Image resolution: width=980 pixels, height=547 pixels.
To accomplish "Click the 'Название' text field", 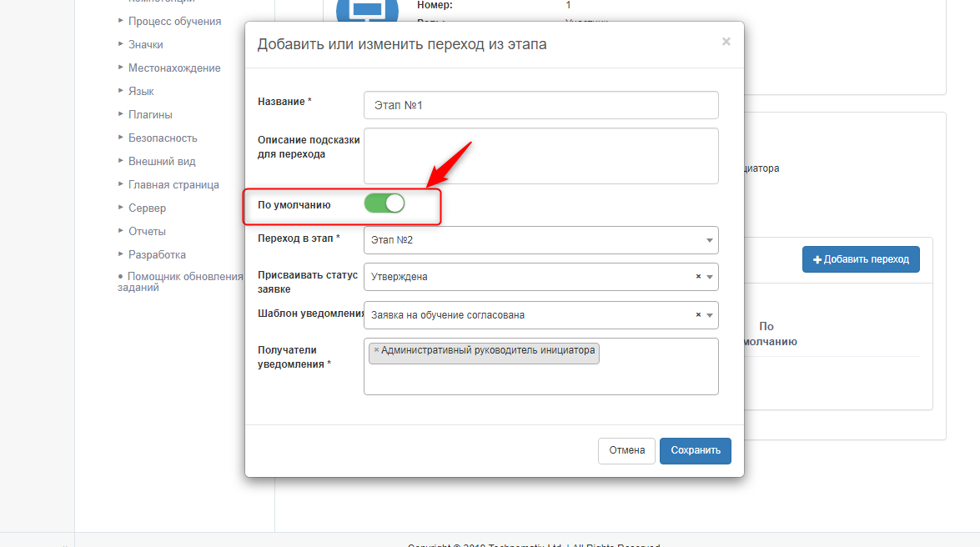I will 540,105.
